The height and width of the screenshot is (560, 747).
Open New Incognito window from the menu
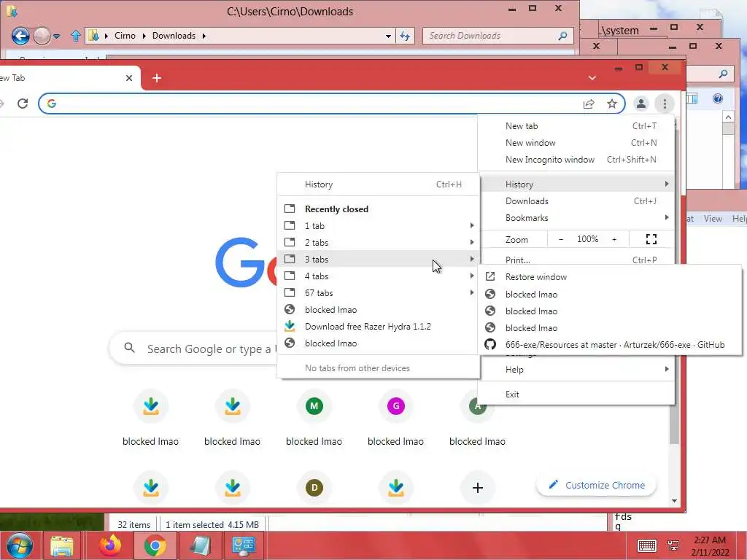[576, 160]
